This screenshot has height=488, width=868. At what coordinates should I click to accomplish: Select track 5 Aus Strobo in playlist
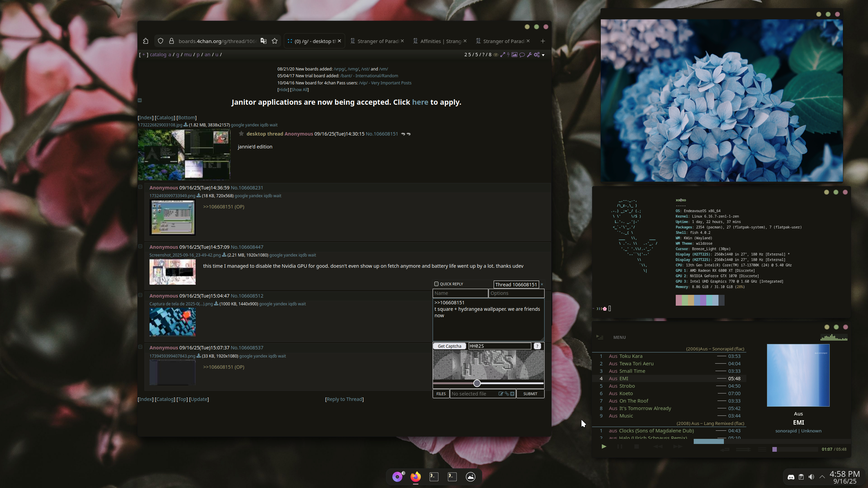click(669, 386)
